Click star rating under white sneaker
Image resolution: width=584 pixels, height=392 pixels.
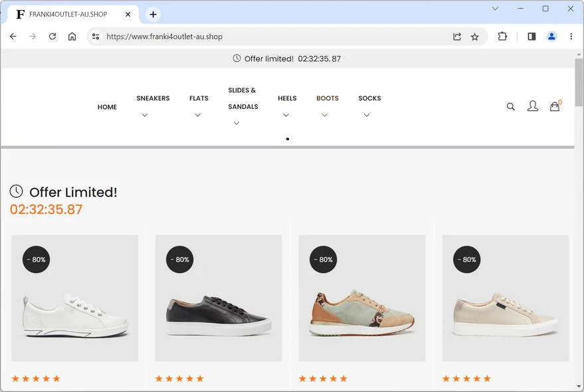(36, 379)
